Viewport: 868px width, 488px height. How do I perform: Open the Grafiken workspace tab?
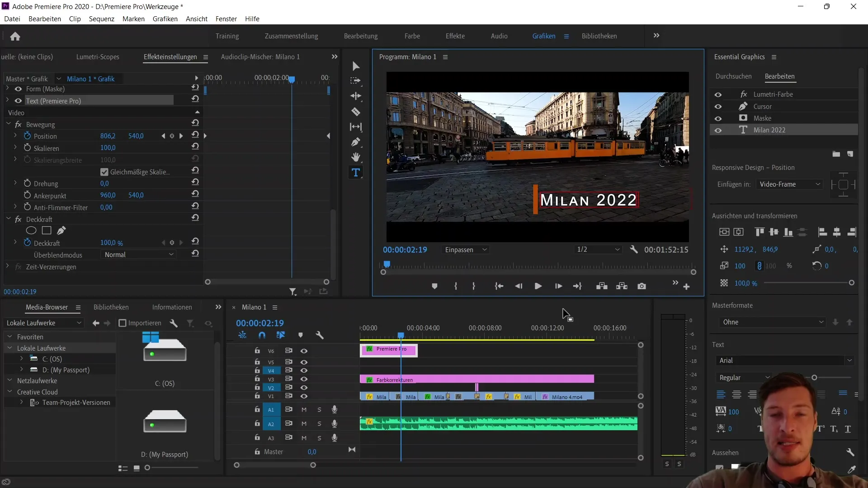coord(543,36)
